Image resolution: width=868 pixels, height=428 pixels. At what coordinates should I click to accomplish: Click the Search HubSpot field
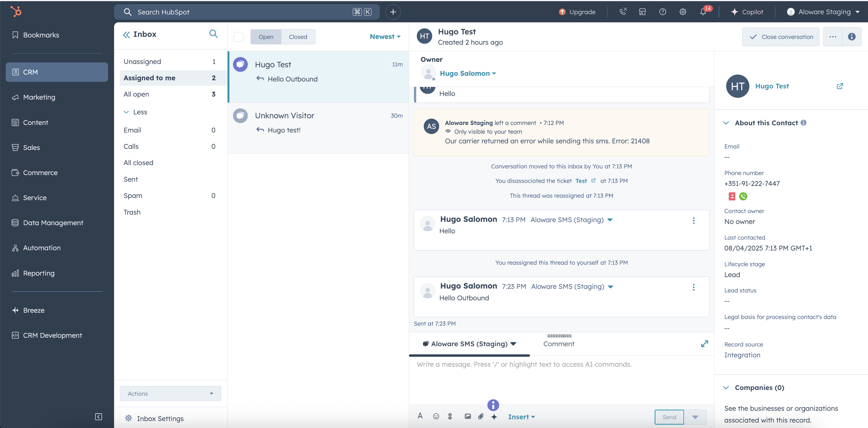pos(247,12)
